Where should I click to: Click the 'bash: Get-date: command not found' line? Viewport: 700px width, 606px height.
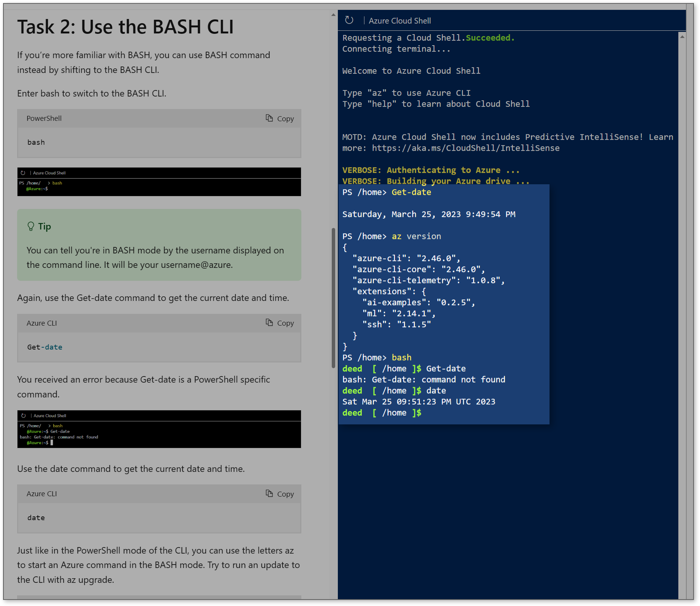424,380
